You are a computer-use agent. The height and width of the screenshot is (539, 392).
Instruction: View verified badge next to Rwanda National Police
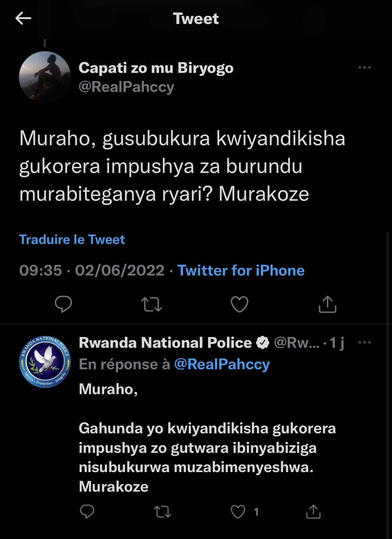[x=262, y=343]
